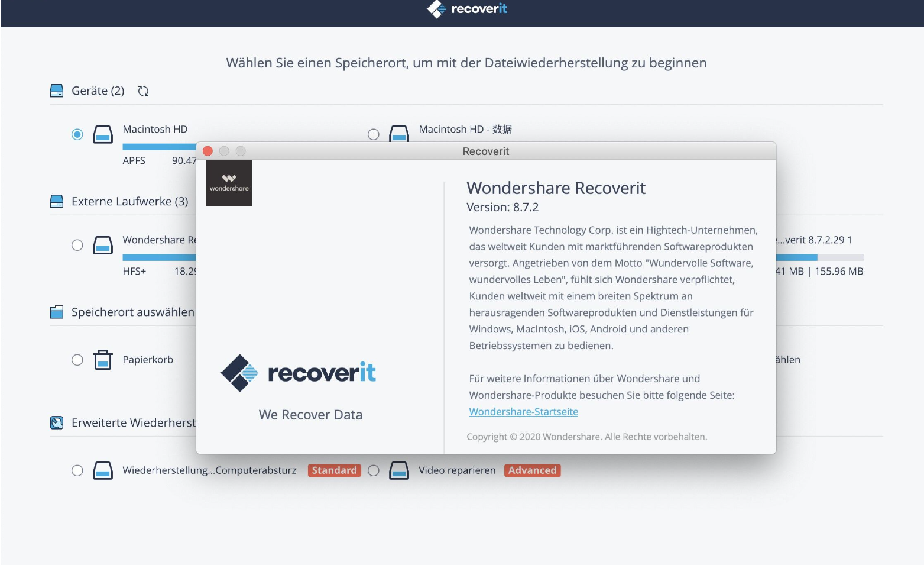Click the Geräte (2) heading
Screen dimensions: 924x565
[98, 91]
